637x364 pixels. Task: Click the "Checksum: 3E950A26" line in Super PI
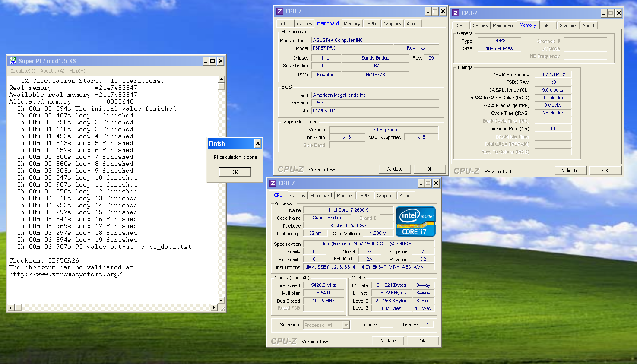(x=44, y=261)
